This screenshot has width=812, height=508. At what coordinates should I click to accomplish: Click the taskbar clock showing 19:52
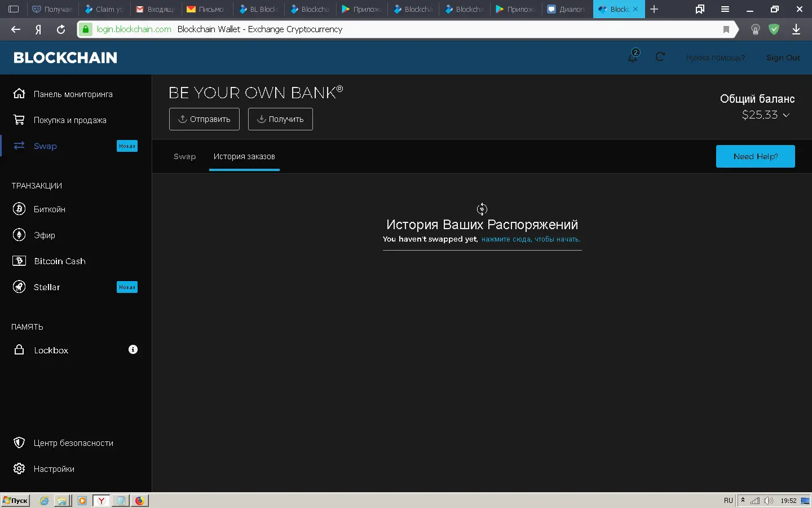(x=788, y=500)
